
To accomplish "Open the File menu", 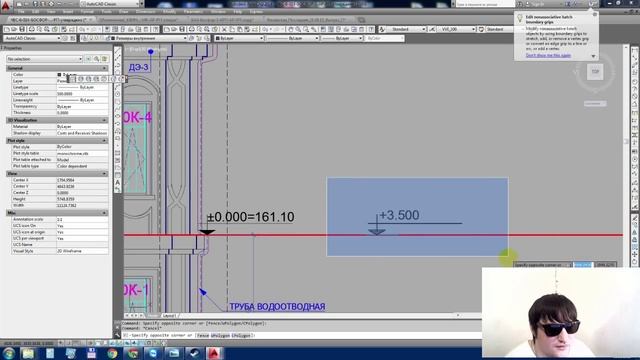I will [21, 12].
